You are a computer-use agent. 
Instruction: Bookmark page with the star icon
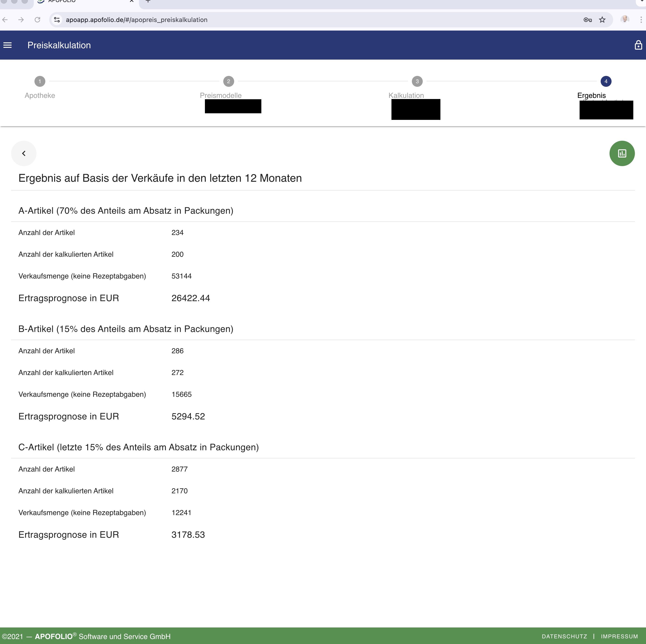602,20
